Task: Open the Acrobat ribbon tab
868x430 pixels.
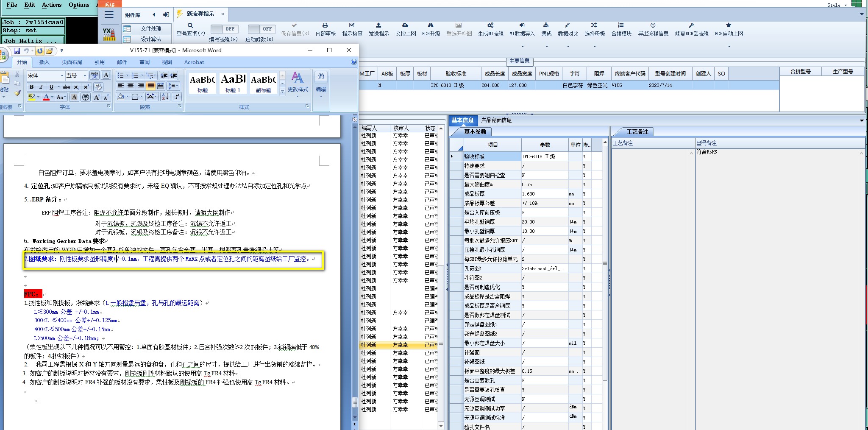Action: (194, 62)
